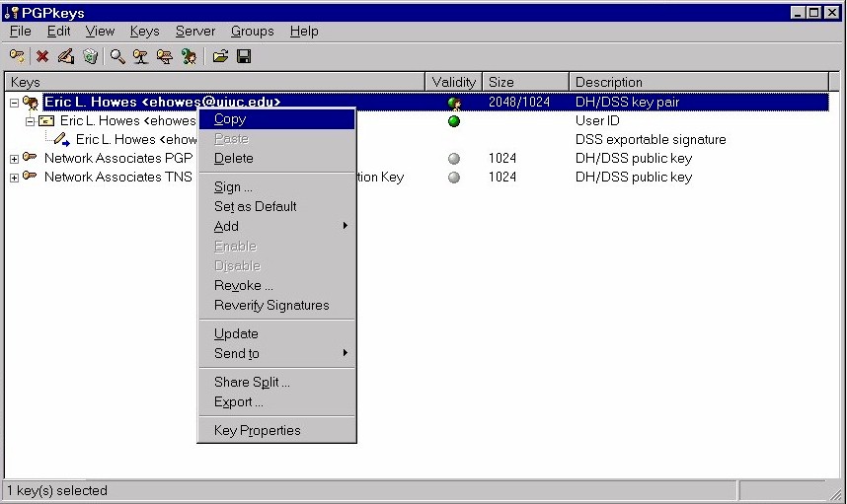Click the Keys column header
The image size is (847, 504).
(x=215, y=82)
